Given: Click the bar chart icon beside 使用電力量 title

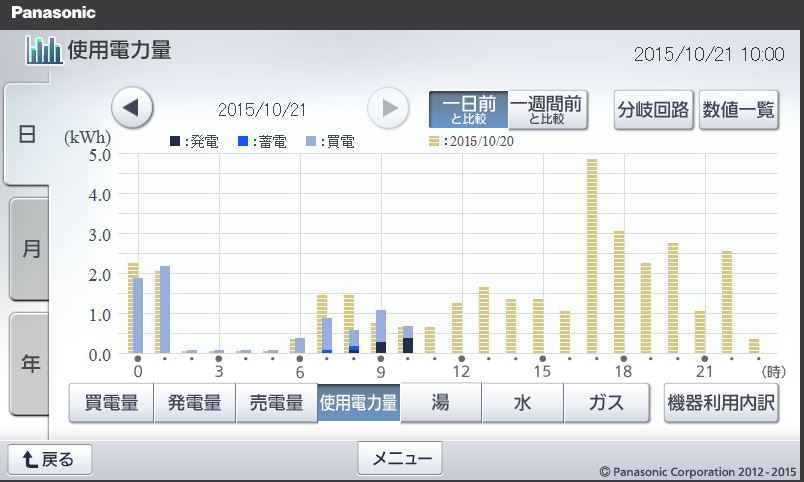Looking at the screenshot, I should tap(43, 51).
